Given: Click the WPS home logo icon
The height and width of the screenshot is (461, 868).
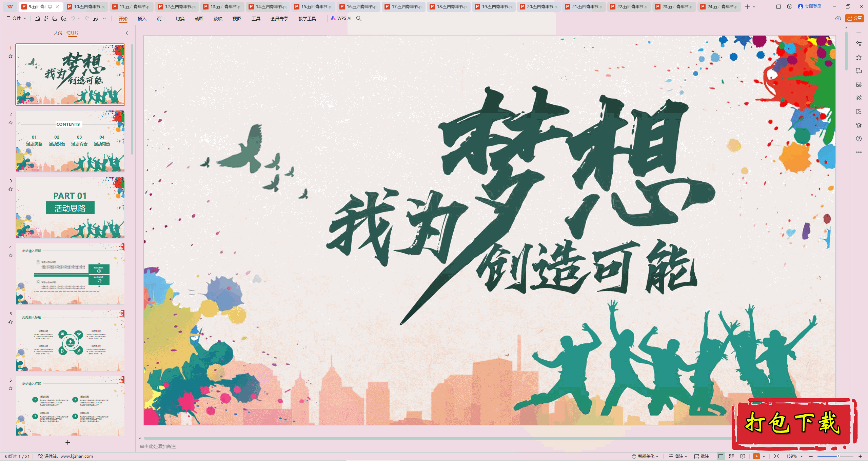Looking at the screenshot, I should (x=10, y=6).
